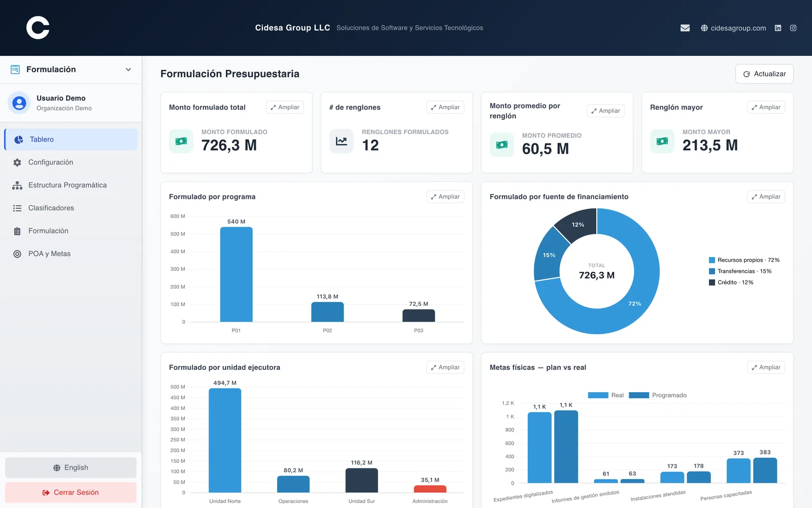The width and height of the screenshot is (812, 508).
Task: Click the 173 Real bar for Instalaciones atendidas
Action: (x=672, y=478)
